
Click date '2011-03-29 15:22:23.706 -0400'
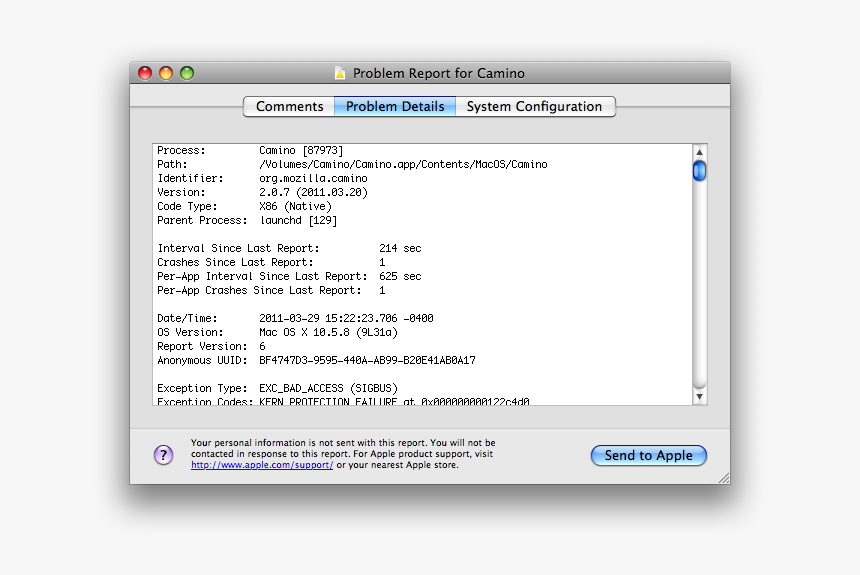[x=346, y=318]
